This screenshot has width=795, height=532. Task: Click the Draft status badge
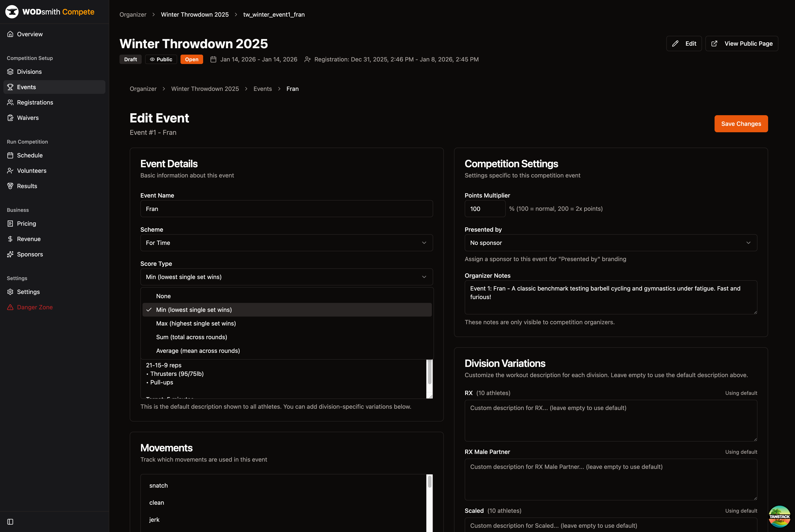pos(130,59)
